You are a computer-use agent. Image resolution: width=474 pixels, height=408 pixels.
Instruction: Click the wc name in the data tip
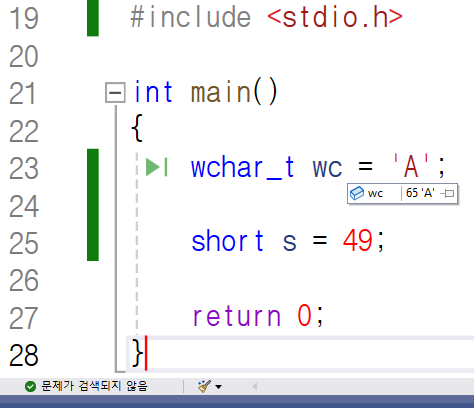tap(375, 193)
